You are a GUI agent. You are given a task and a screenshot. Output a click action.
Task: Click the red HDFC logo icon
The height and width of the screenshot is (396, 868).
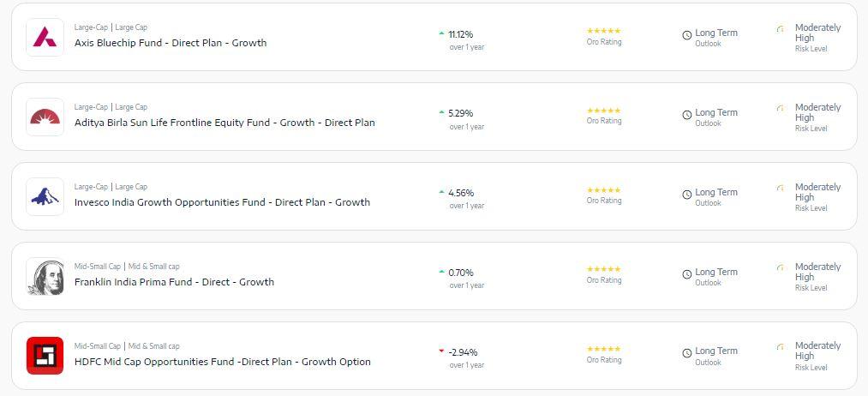tap(45, 356)
